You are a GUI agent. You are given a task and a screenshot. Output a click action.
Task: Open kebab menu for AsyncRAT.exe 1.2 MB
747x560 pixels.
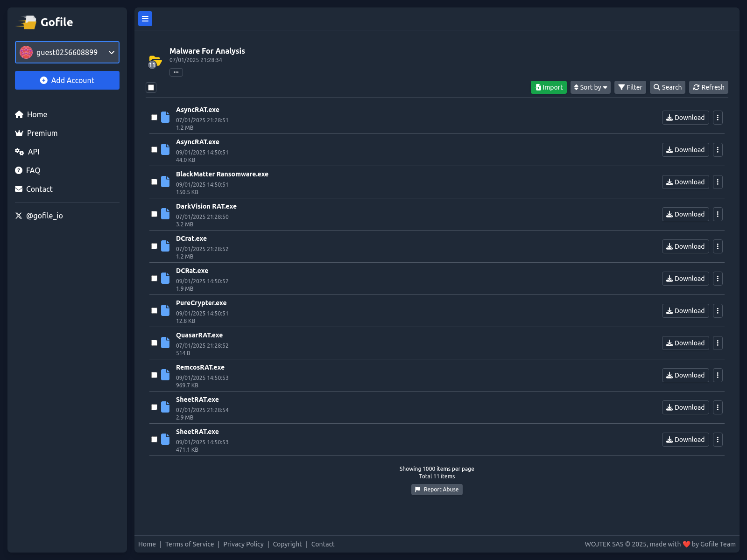718,118
